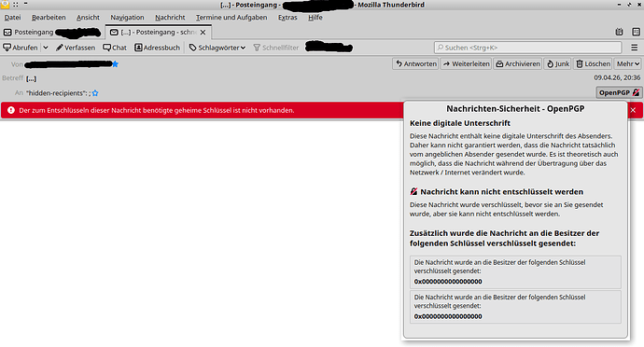Click the broken lock icon in popup
This screenshot has width=644, height=347.
coord(413,191)
